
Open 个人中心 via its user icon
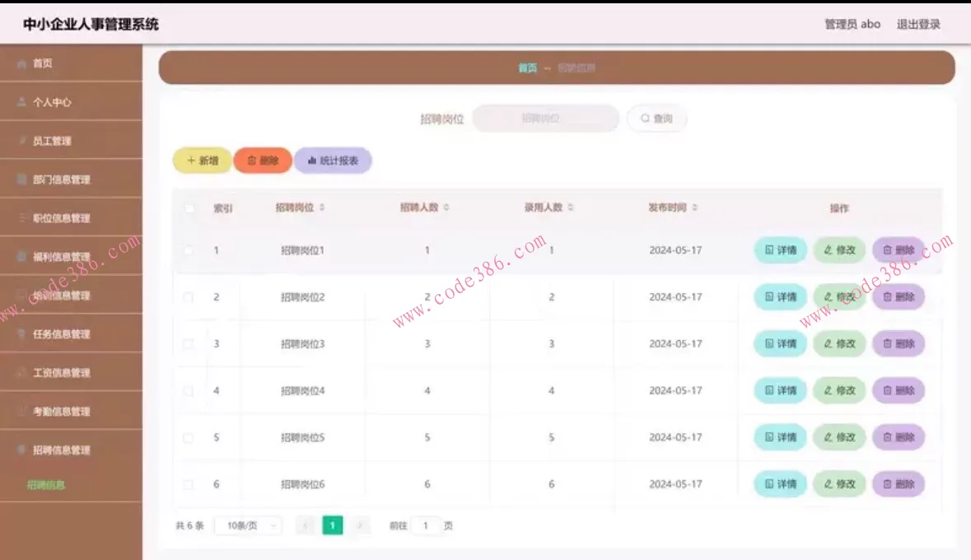[22, 102]
